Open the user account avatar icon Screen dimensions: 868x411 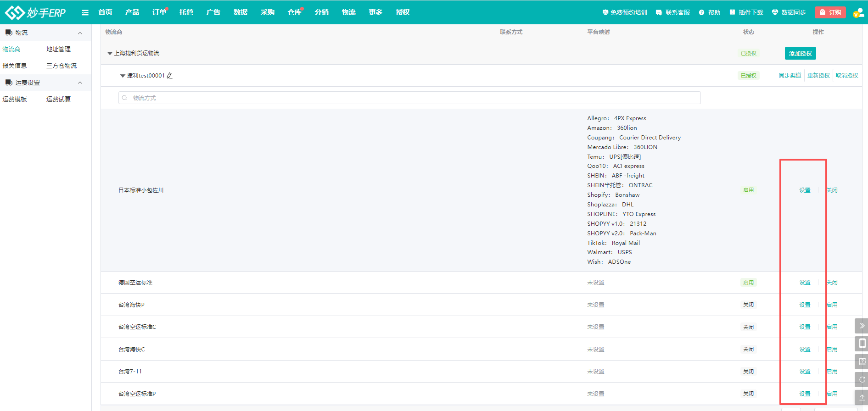[858, 13]
